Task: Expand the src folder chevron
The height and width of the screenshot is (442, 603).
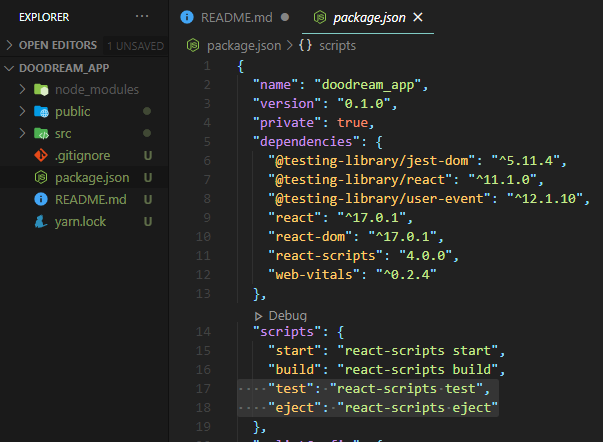Action: coord(22,133)
